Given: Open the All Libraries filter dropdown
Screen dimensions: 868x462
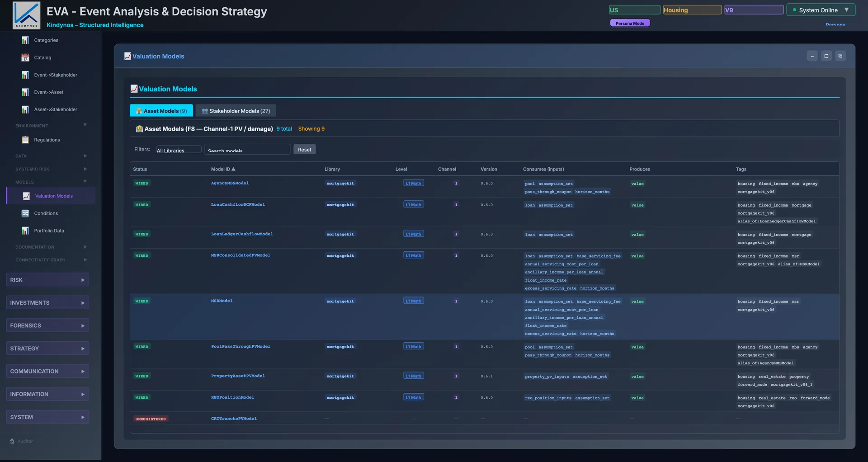Looking at the screenshot, I should click(179, 150).
